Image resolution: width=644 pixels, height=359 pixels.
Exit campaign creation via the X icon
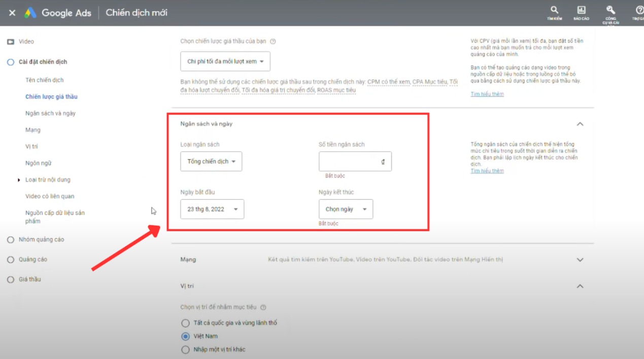[x=12, y=13]
